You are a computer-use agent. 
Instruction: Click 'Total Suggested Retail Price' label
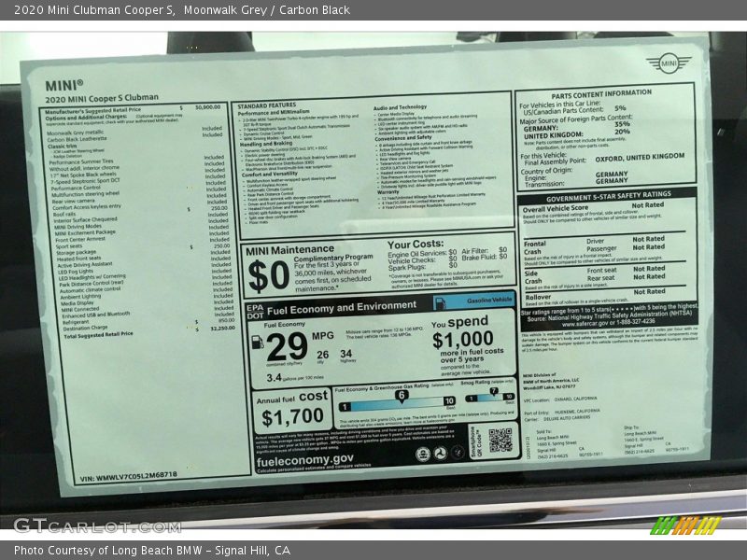[x=98, y=335]
